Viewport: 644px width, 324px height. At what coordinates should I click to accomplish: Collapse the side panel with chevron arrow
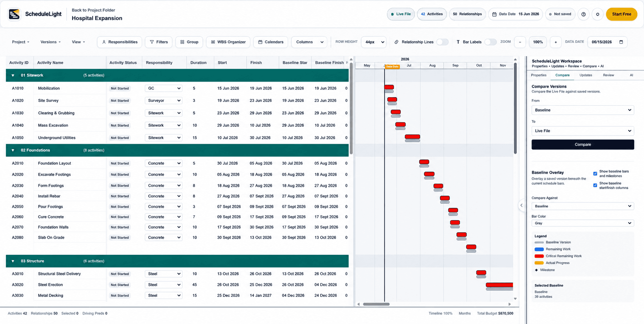[521, 205]
